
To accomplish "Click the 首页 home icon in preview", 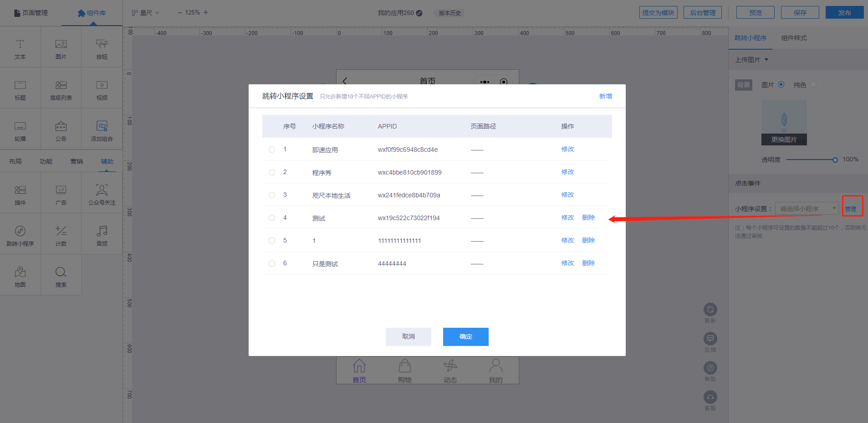I will (x=359, y=366).
